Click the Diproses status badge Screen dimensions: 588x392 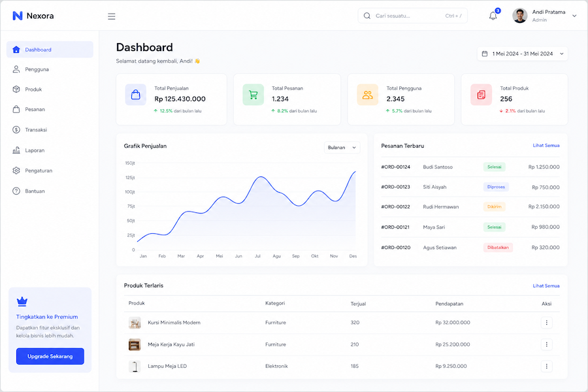click(496, 187)
